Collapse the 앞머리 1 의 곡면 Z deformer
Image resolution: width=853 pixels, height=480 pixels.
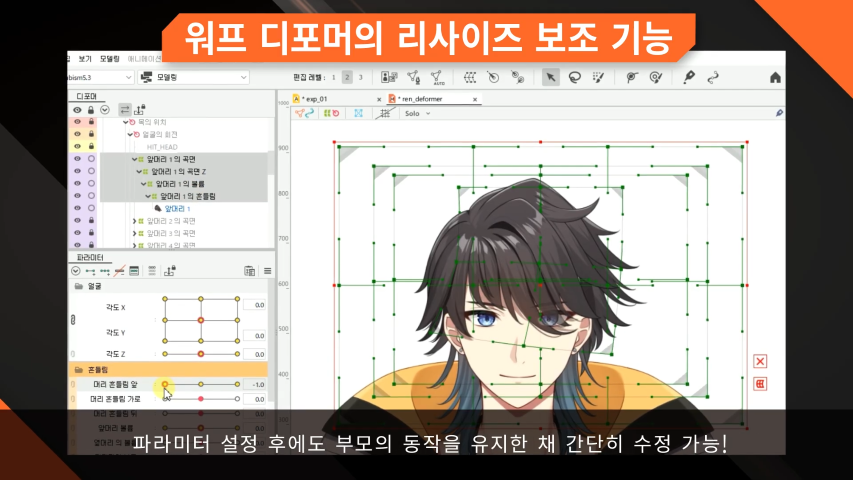pyautogui.click(x=139, y=171)
